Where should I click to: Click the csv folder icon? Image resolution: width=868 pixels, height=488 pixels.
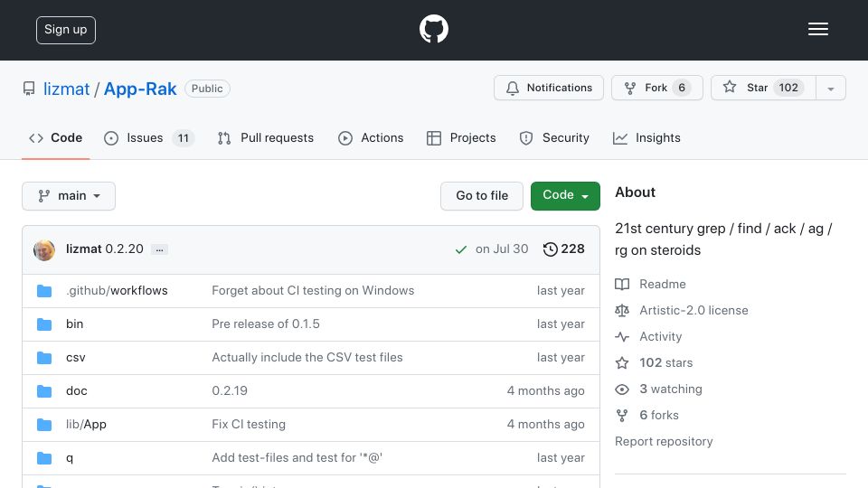[x=44, y=358]
